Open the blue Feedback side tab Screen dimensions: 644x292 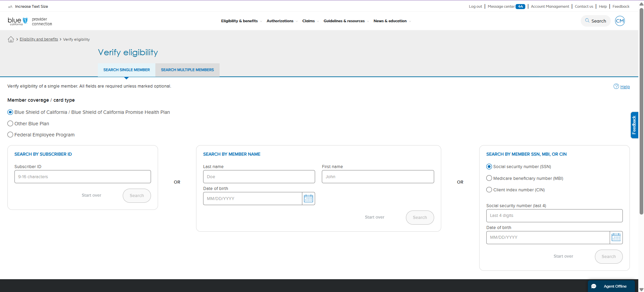click(x=634, y=125)
